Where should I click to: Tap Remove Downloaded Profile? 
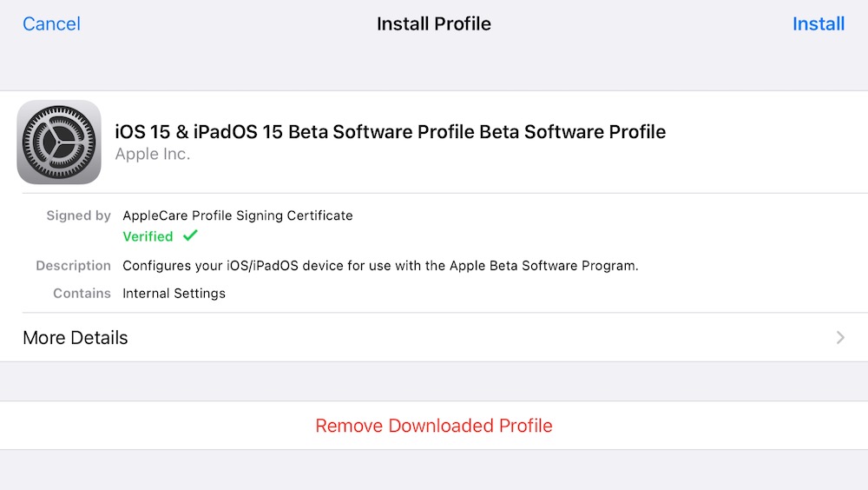click(x=434, y=426)
